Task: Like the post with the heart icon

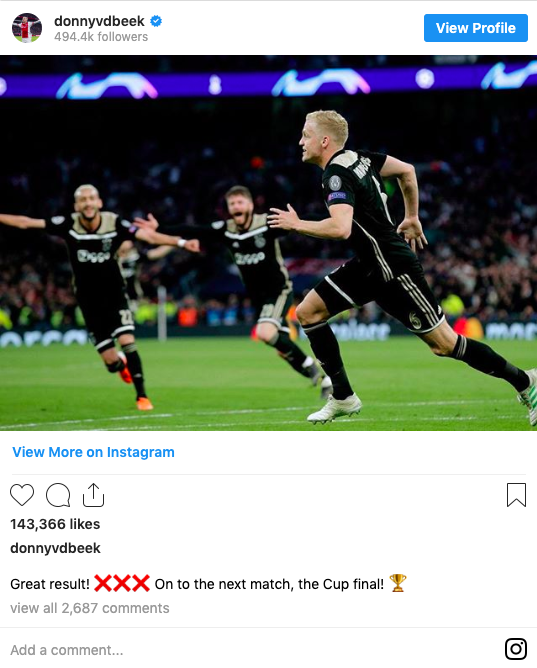Action: click(x=22, y=495)
